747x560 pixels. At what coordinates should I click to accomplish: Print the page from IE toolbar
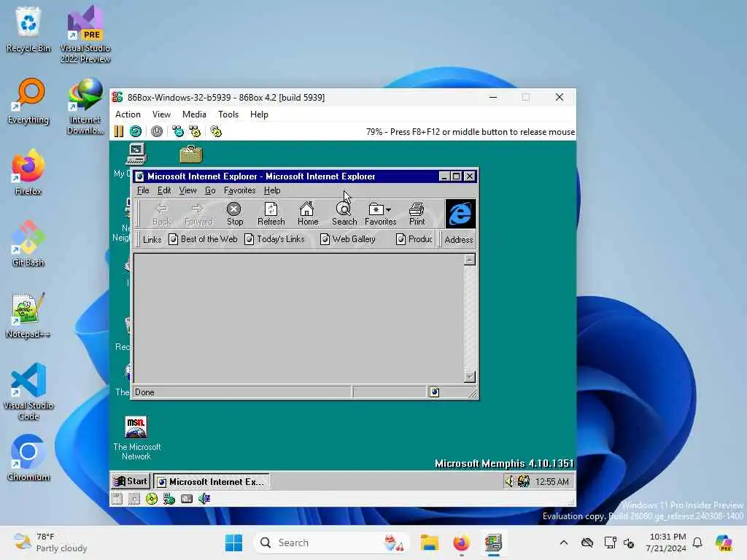coord(417,214)
